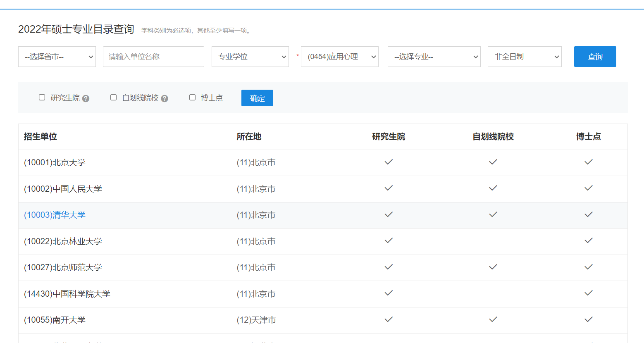
Task: Click the help icon next to 研究生院
Action: click(86, 98)
